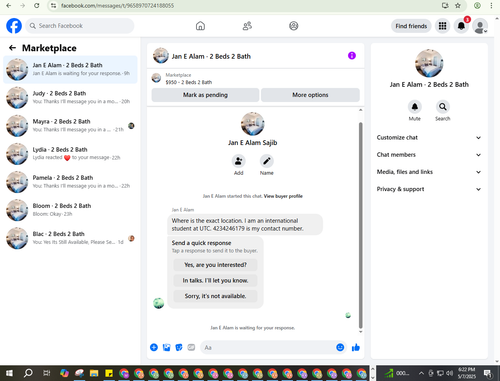The height and width of the screenshot is (381, 500).
Task: Open purple conversation information icon
Action: click(x=352, y=56)
